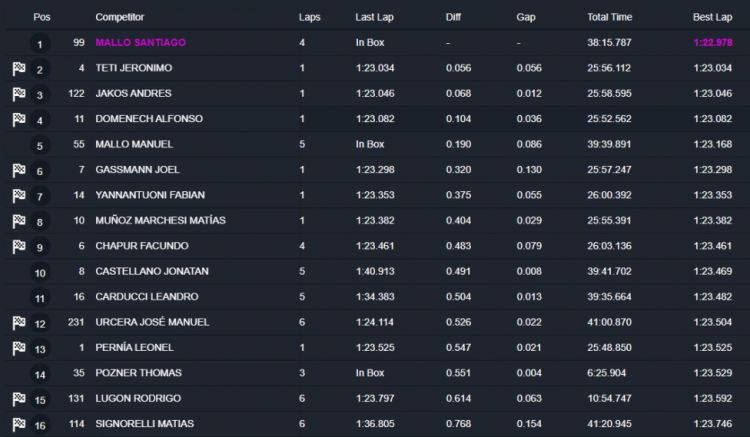Click the checkered flag beside Gassmann Joel
The height and width of the screenshot is (437, 750).
(18, 171)
